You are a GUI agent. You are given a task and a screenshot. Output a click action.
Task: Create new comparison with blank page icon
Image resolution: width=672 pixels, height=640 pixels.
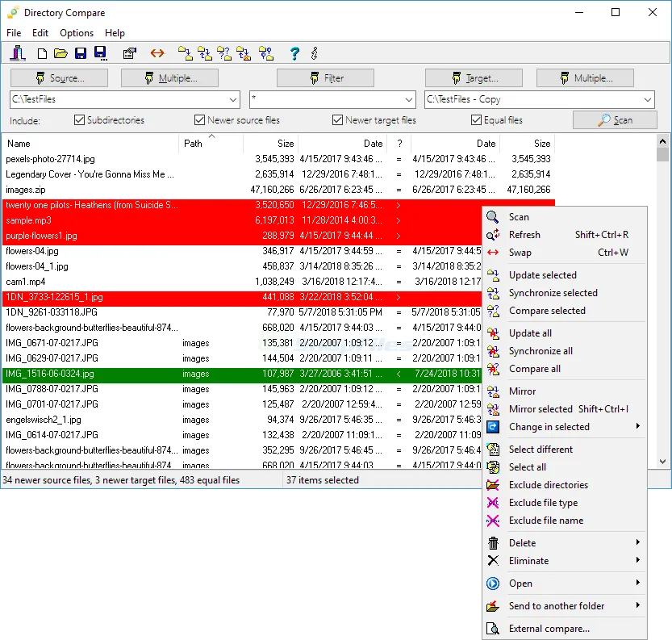click(42, 53)
